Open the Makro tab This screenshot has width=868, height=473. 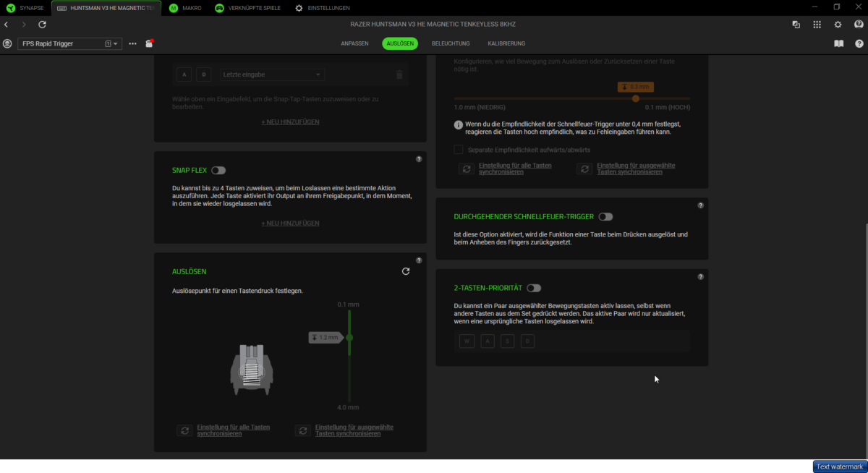click(186, 7)
